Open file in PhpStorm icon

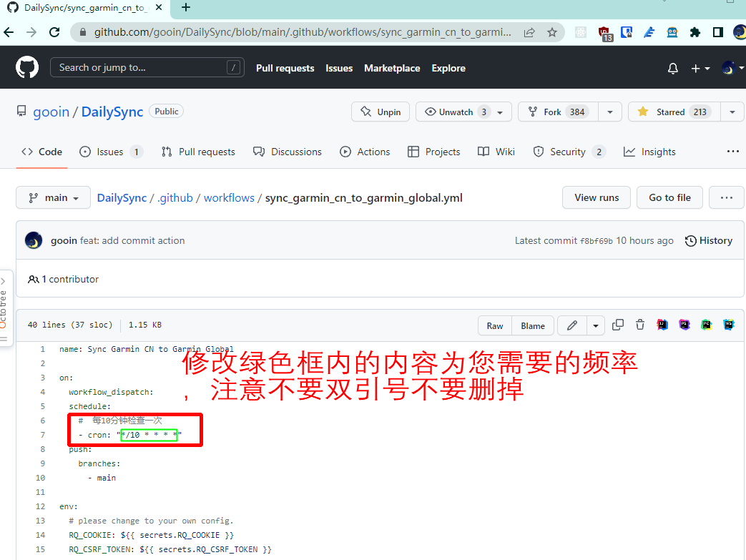684,325
